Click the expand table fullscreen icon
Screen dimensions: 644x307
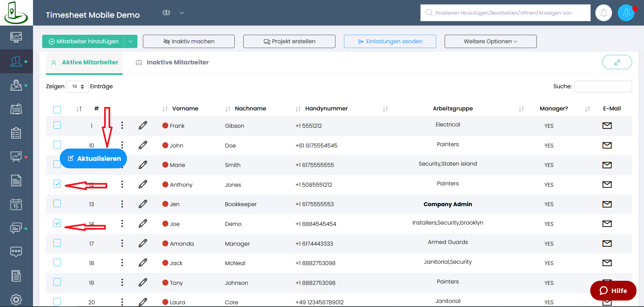coord(617,62)
